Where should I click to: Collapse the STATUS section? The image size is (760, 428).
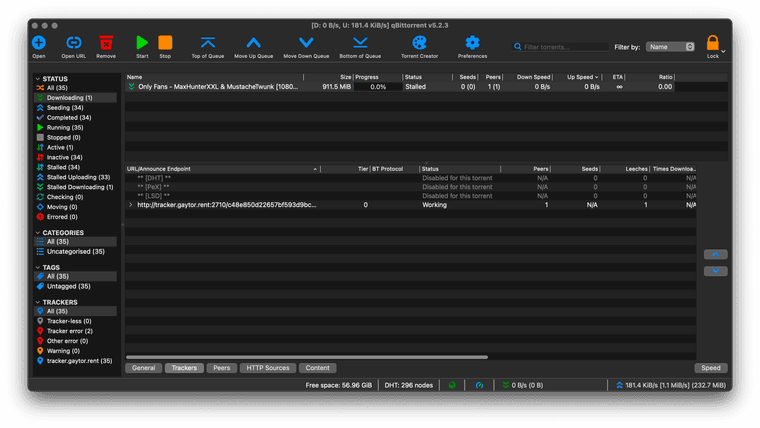tap(38, 79)
